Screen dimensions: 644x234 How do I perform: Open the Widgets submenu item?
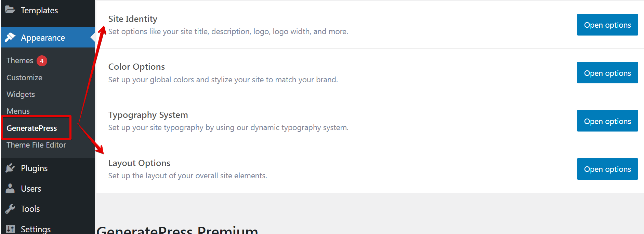(x=21, y=94)
